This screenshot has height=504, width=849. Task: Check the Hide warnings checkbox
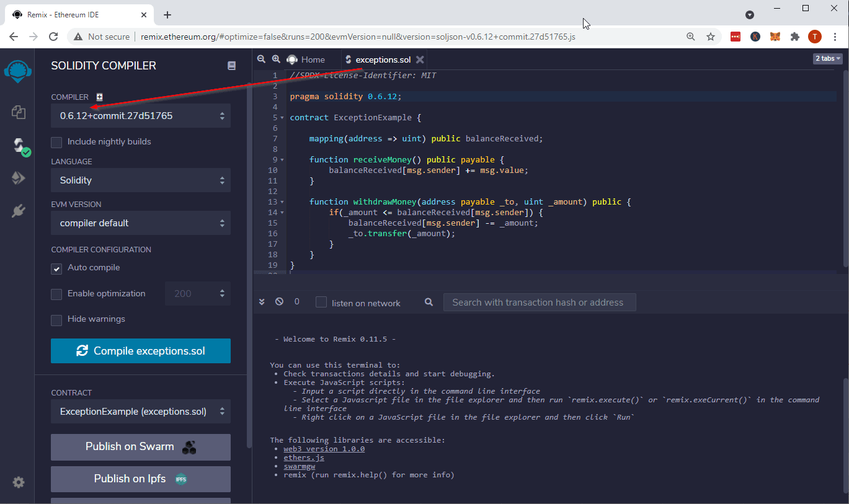(x=56, y=320)
